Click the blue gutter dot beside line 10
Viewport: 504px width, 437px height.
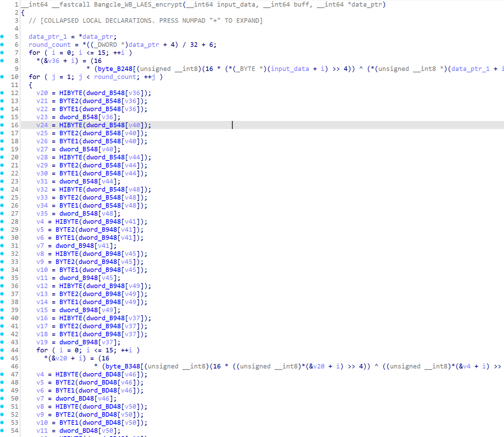click(x=2, y=77)
